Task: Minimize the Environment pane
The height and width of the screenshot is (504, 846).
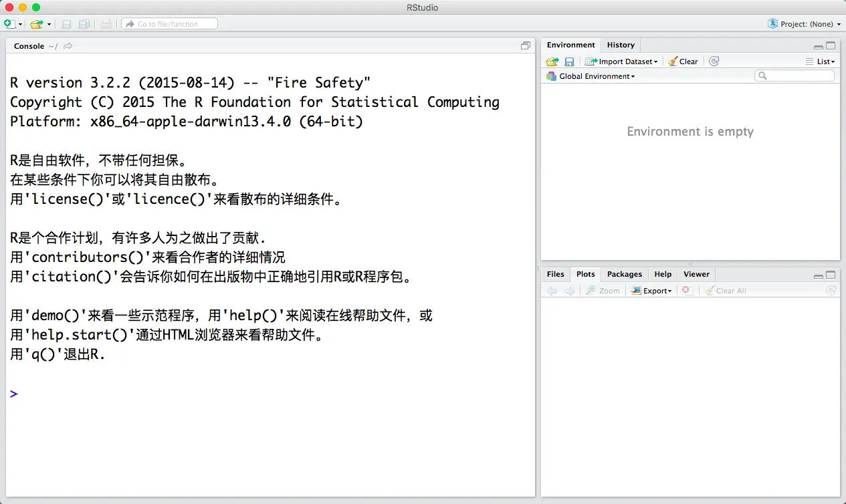Action: coord(819,47)
